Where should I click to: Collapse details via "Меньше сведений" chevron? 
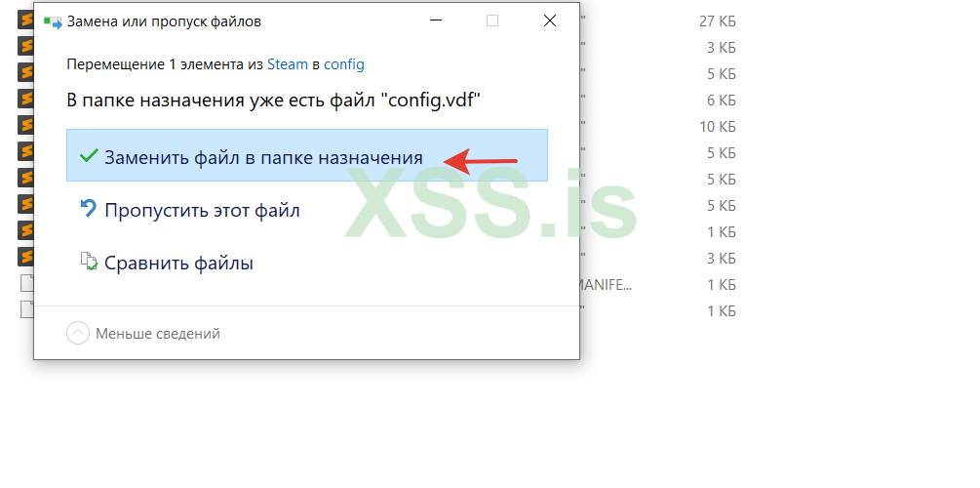(78, 333)
